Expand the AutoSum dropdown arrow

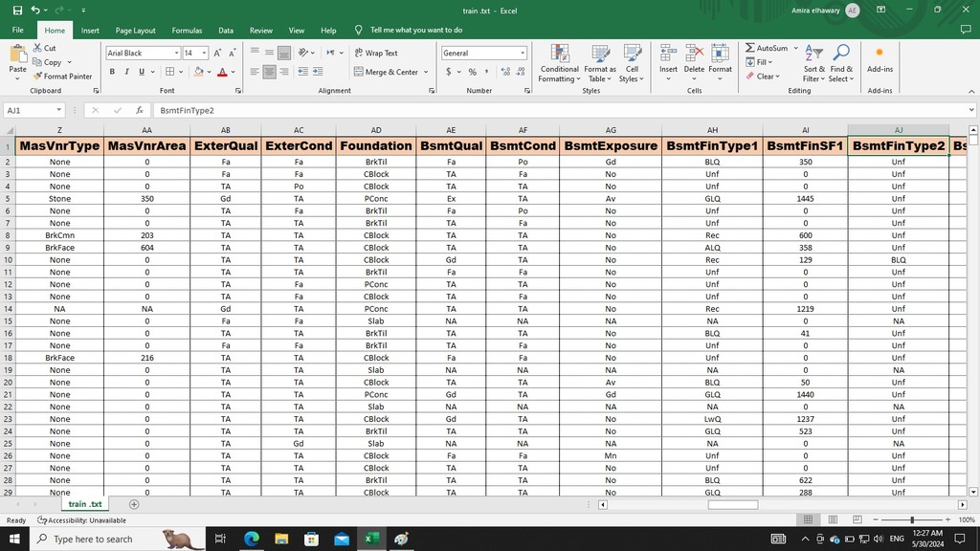[795, 48]
